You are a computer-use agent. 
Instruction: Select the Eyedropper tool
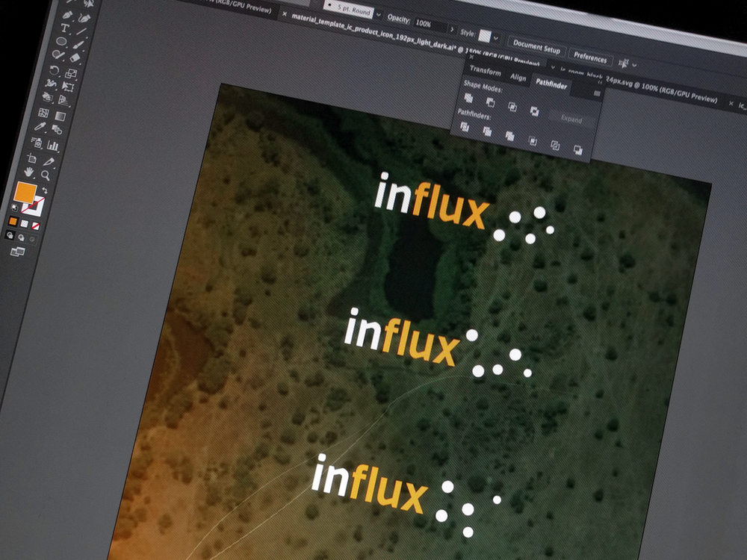40,127
